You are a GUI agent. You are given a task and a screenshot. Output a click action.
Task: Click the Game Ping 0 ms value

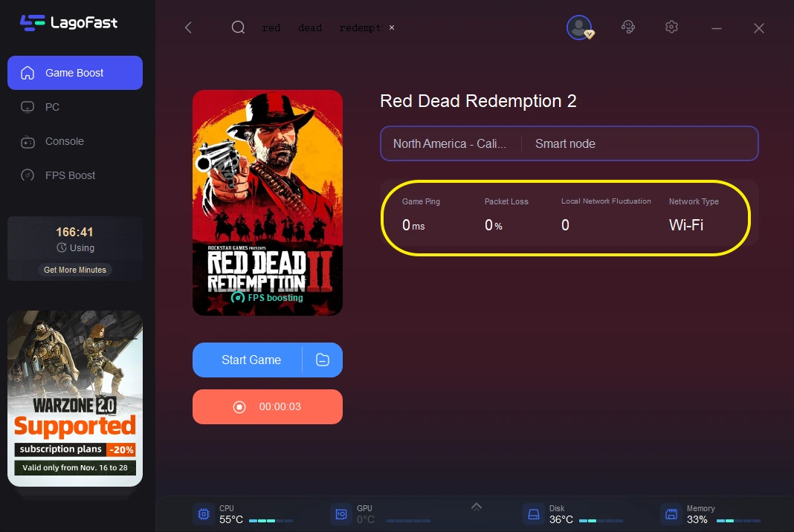(x=413, y=225)
